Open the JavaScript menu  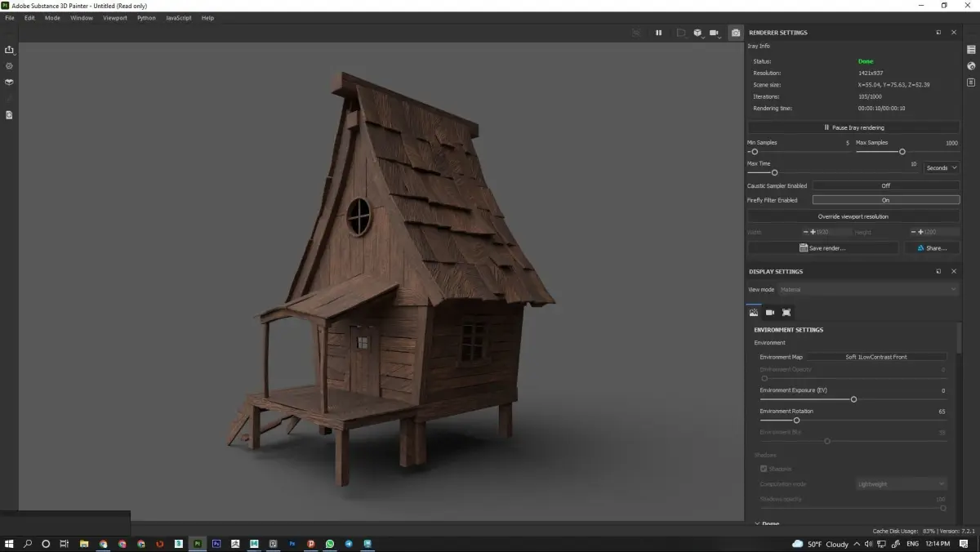click(179, 18)
